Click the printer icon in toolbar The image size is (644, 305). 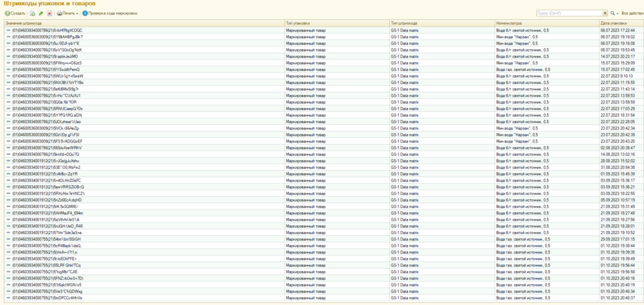tap(60, 13)
